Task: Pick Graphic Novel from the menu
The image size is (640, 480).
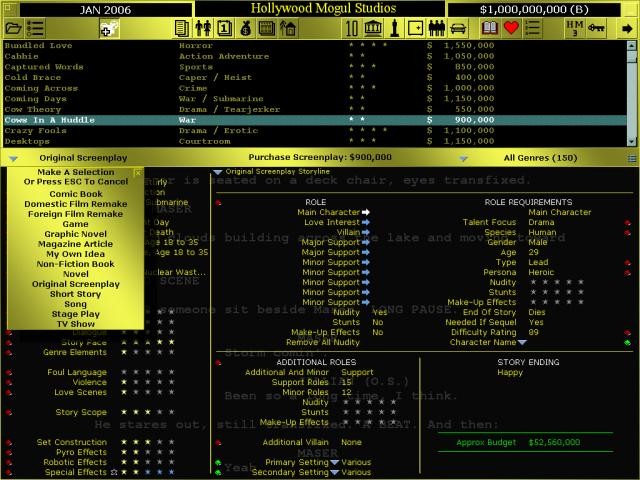Action: 77,231
